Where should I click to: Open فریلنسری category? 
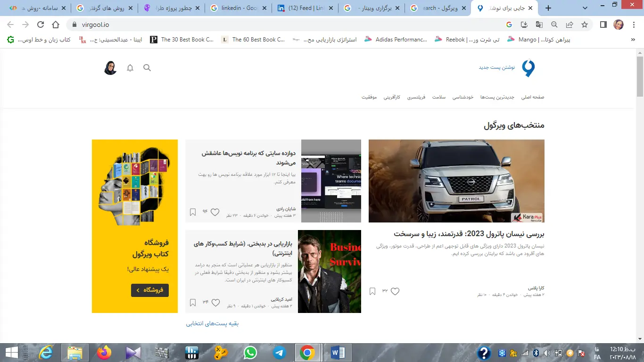click(x=416, y=97)
